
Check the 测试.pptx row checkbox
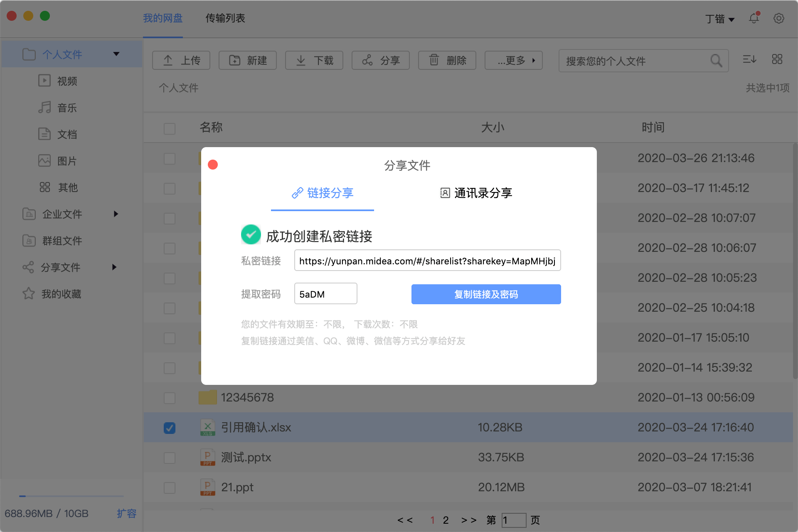(170, 458)
